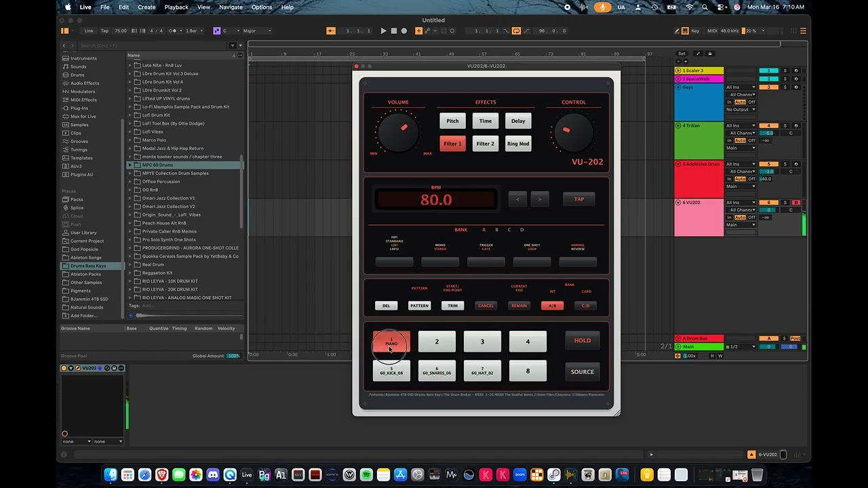This screenshot has width=868, height=488.
Task: Open the Major scale dropdown
Action: coord(256,30)
